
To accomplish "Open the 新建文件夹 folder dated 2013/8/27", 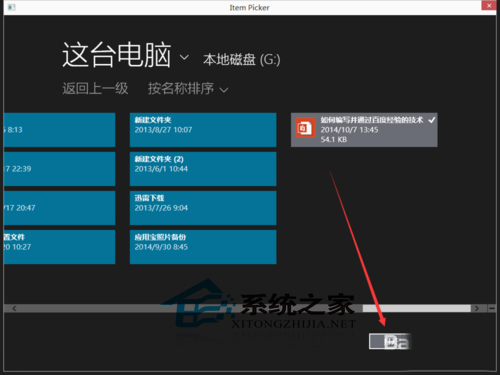I will click(x=203, y=130).
